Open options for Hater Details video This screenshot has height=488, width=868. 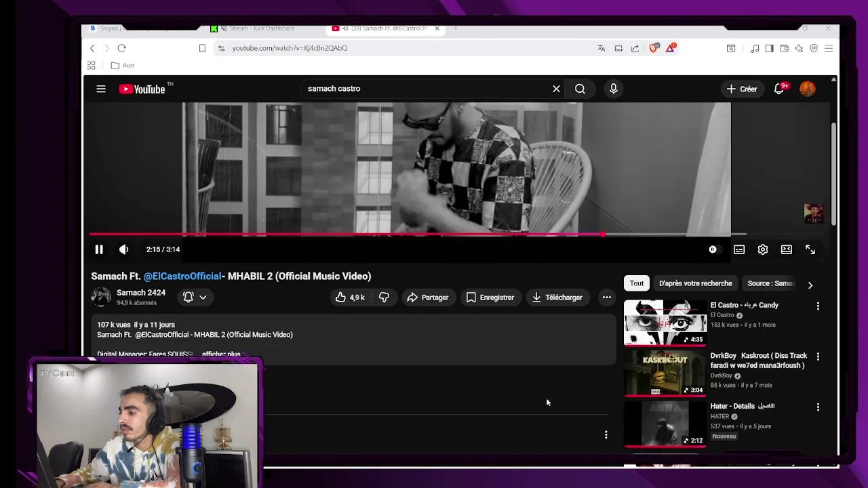coord(818,407)
